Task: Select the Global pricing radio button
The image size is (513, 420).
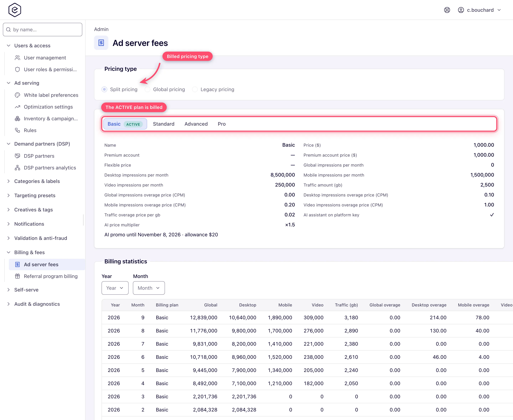Action: (x=147, y=89)
